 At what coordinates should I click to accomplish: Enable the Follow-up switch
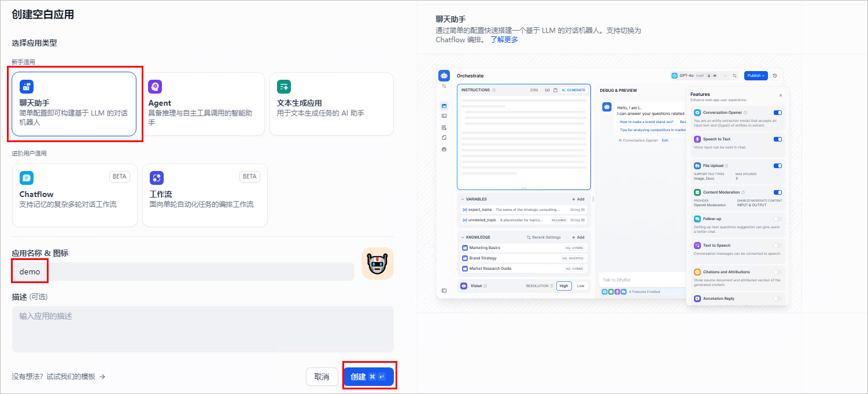(778, 219)
